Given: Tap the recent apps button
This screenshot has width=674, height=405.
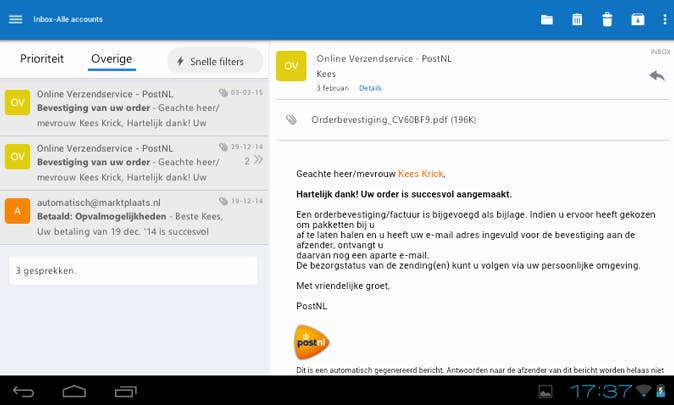Looking at the screenshot, I should (x=126, y=391).
